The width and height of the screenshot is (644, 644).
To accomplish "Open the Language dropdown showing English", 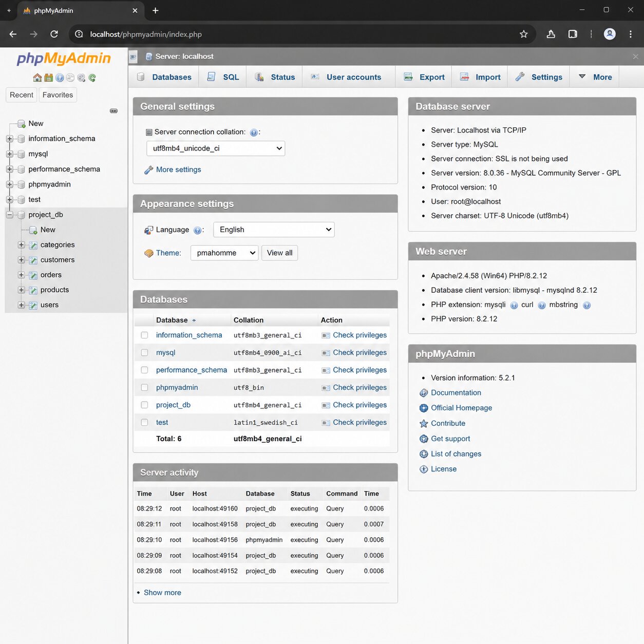I will pos(274,230).
